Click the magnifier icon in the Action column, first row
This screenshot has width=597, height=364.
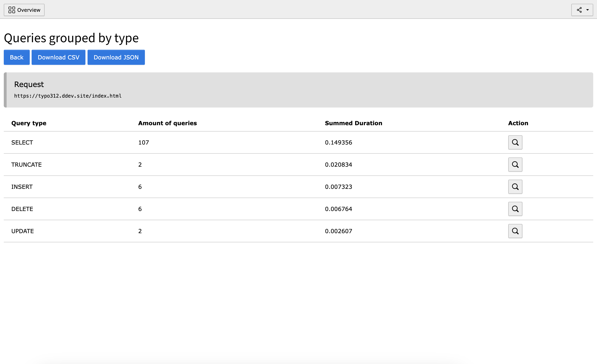pos(515,142)
